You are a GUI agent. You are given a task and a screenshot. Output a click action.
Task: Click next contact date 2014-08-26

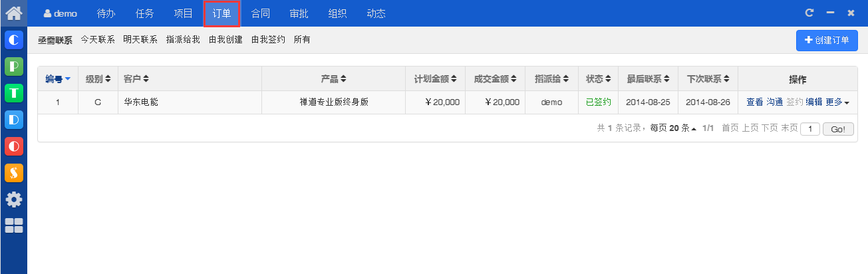[x=708, y=102]
